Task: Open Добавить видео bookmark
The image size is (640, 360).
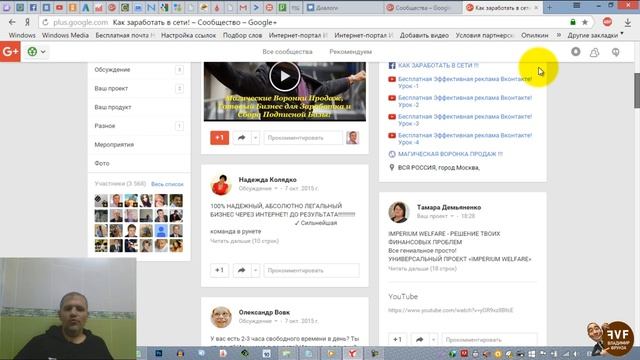Action: coord(424,36)
